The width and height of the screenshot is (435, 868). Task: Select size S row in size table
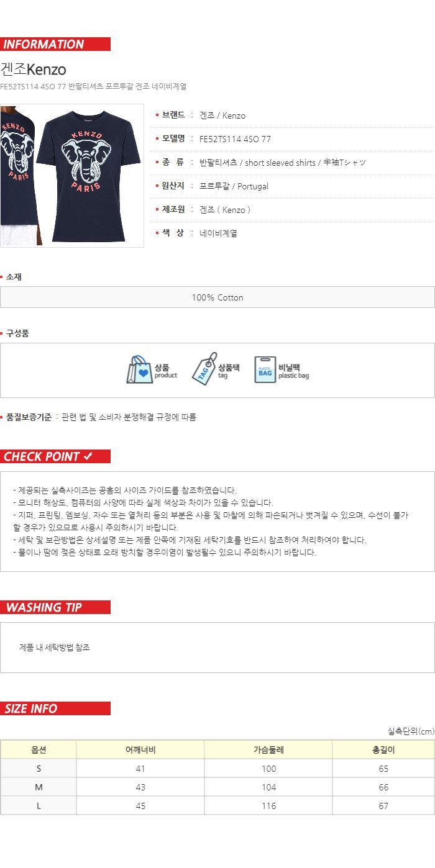(x=217, y=769)
